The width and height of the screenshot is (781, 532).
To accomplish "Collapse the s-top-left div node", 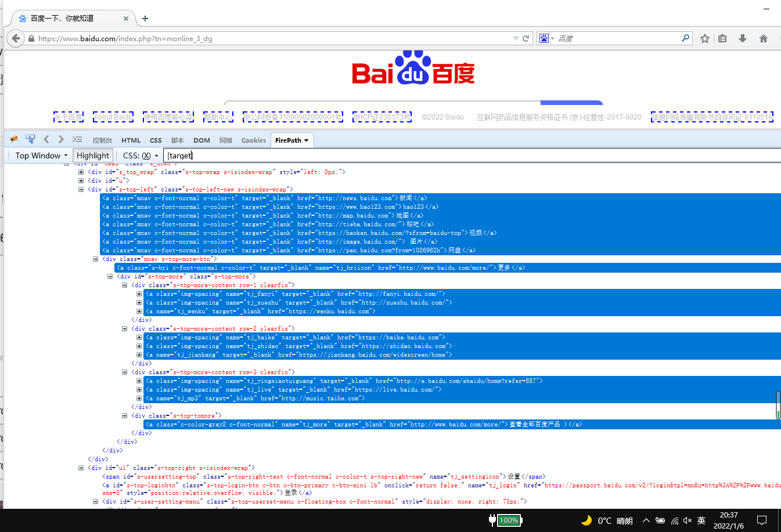I will 81,189.
